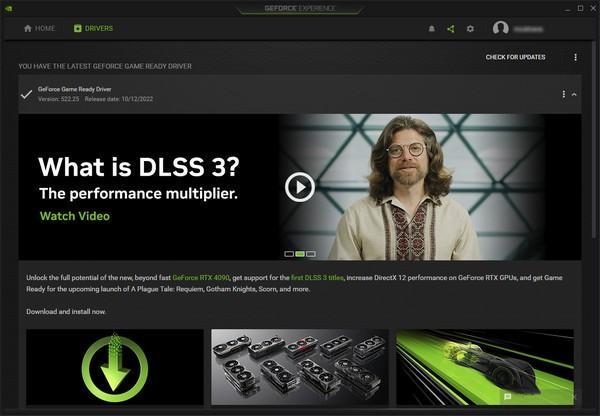This screenshot has width=600, height=416.
Task: Switch to the Drivers tab
Action: click(x=93, y=28)
